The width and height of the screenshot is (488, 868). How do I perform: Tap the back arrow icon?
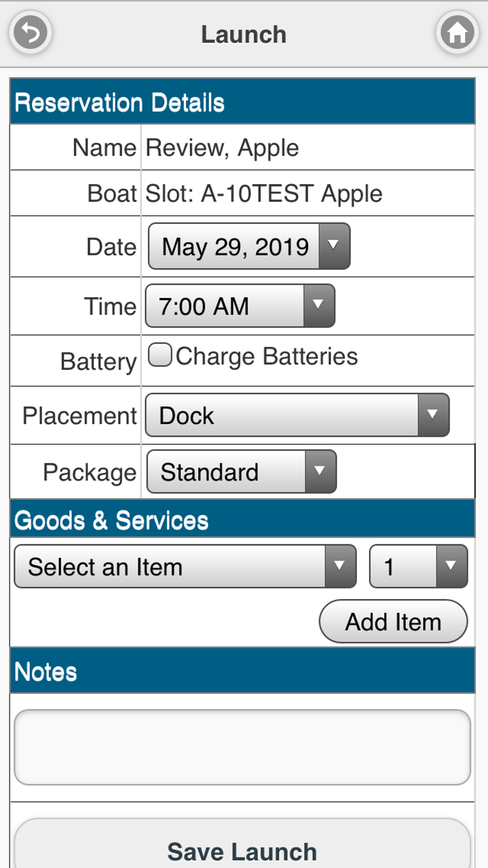click(31, 33)
